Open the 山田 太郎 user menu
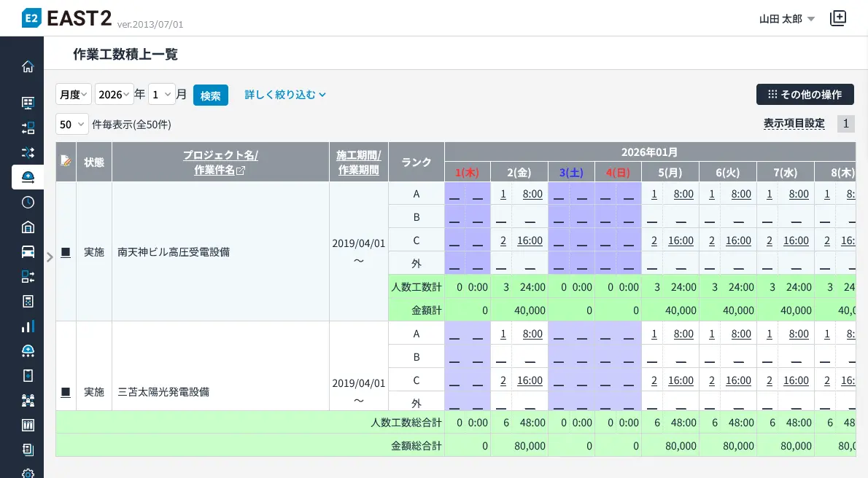 click(786, 19)
